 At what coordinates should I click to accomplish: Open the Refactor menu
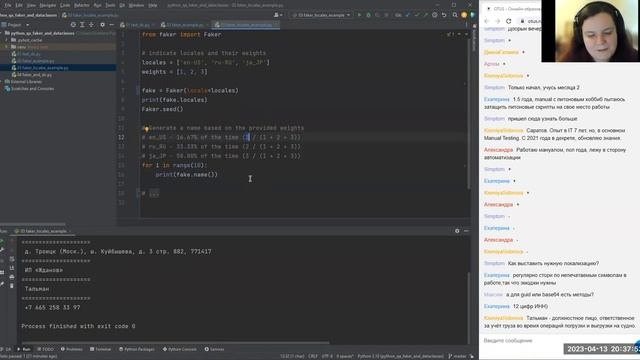(82, 5)
